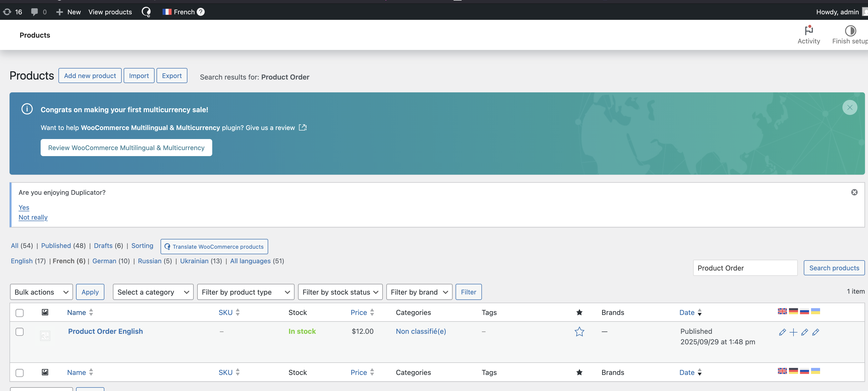The image size is (868, 391).
Task: Click the Add new product button
Action: point(90,76)
